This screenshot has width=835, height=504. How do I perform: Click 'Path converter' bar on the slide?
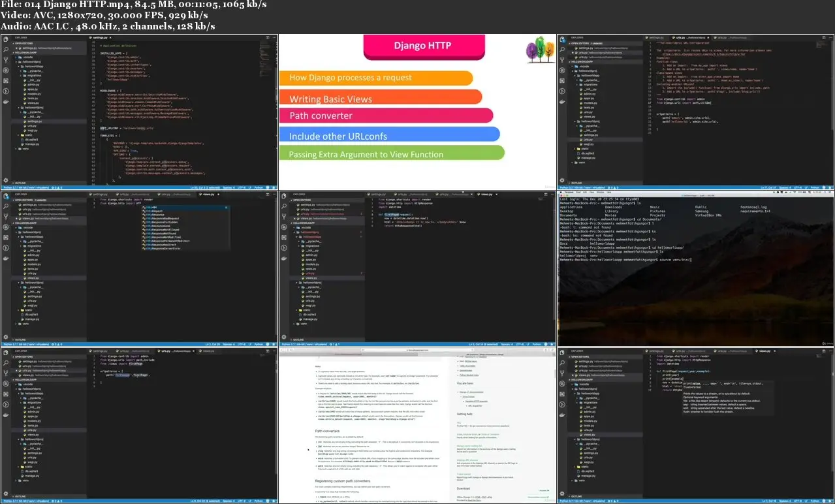pyautogui.click(x=388, y=116)
